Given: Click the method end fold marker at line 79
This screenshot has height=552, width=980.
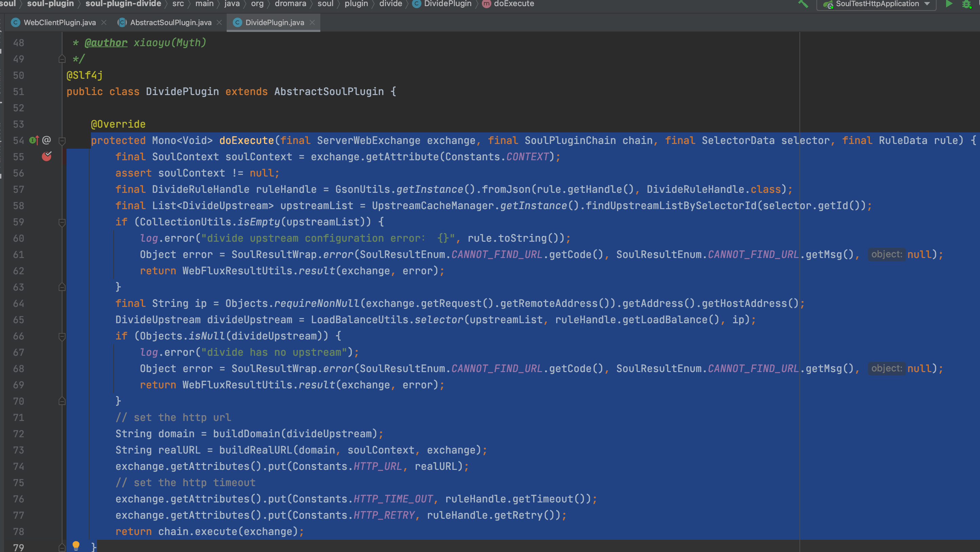Looking at the screenshot, I should [62, 548].
